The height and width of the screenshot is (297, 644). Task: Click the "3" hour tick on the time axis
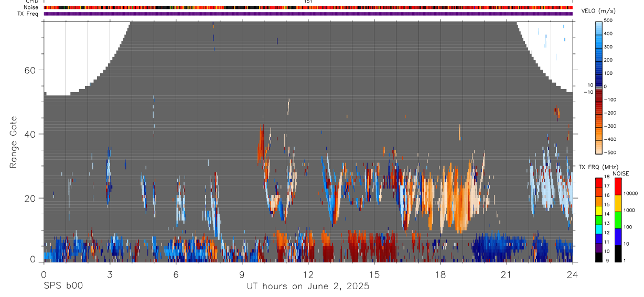pyautogui.click(x=110, y=274)
